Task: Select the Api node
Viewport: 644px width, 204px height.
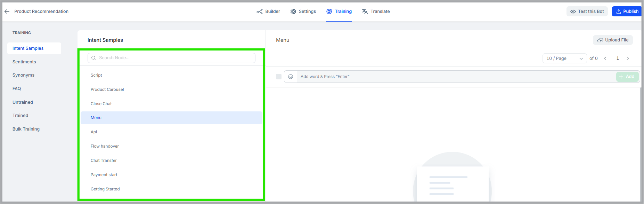Action: coord(171,132)
